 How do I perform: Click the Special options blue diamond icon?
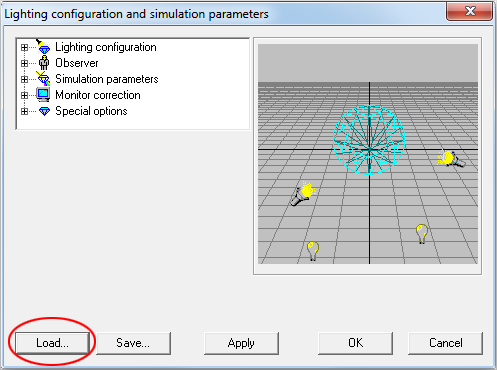pyautogui.click(x=44, y=111)
